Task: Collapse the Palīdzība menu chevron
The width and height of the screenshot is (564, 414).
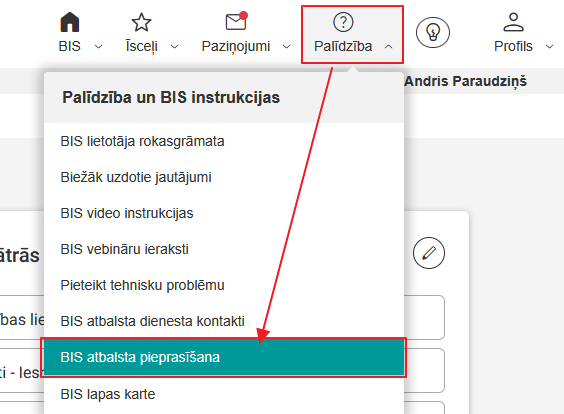Action: pos(388,46)
